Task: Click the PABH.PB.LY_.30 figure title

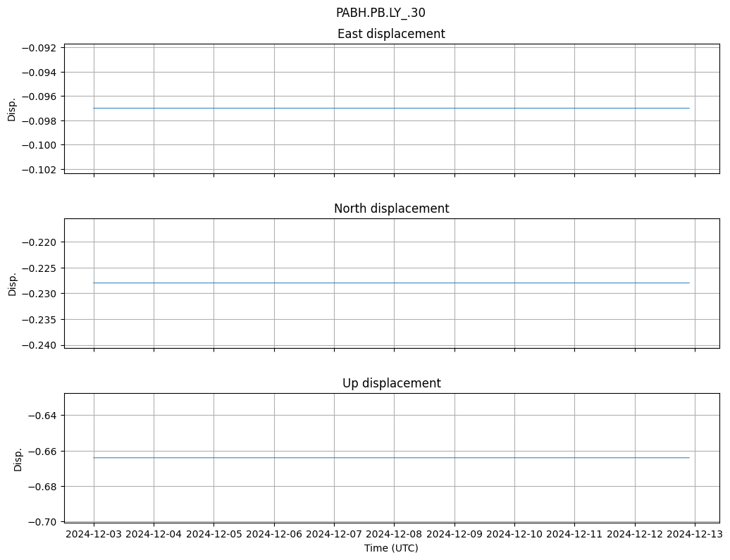Action: pyautogui.click(x=381, y=13)
